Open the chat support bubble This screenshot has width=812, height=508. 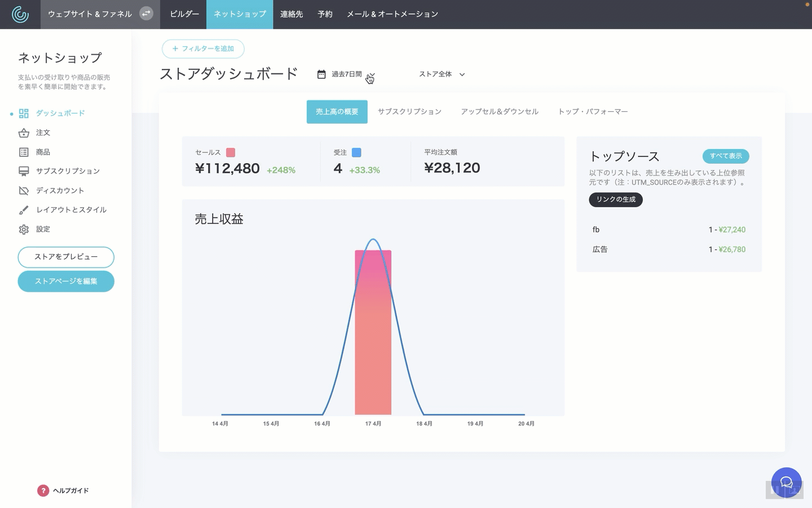click(786, 483)
